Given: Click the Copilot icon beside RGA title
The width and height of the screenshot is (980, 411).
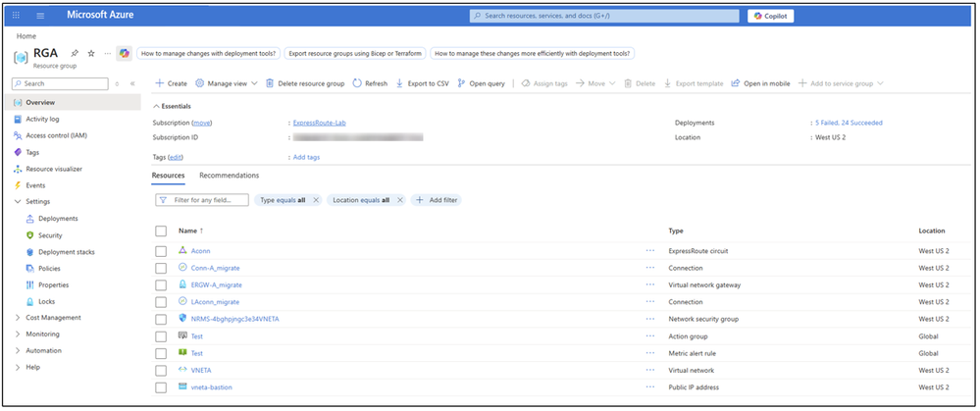Looking at the screenshot, I should point(124,54).
